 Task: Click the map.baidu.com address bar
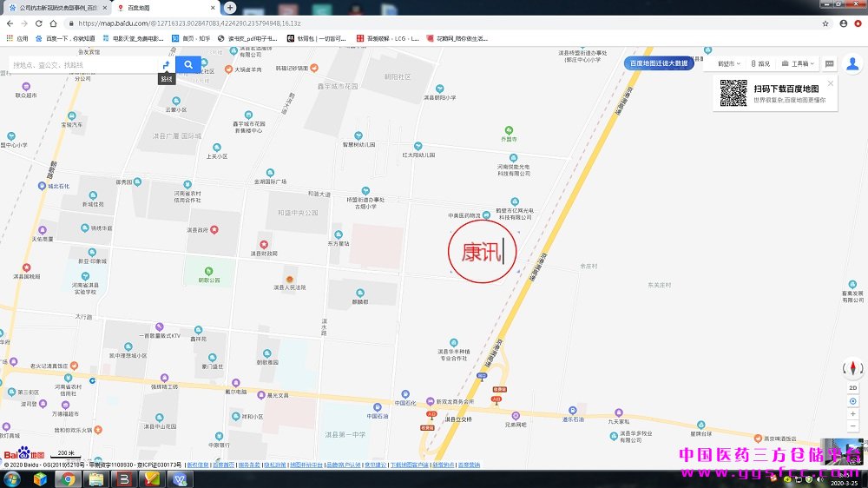tap(443, 23)
